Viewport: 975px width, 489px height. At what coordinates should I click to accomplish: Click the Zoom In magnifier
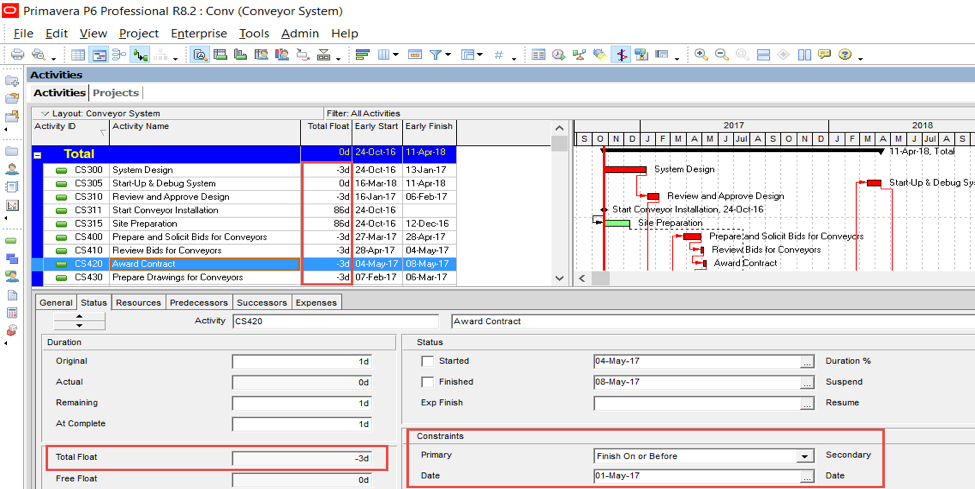(701, 55)
